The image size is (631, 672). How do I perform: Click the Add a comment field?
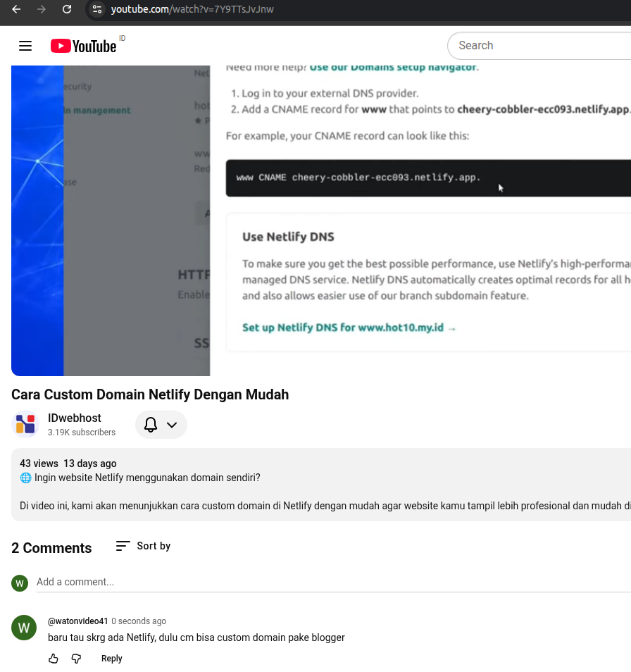(x=334, y=582)
